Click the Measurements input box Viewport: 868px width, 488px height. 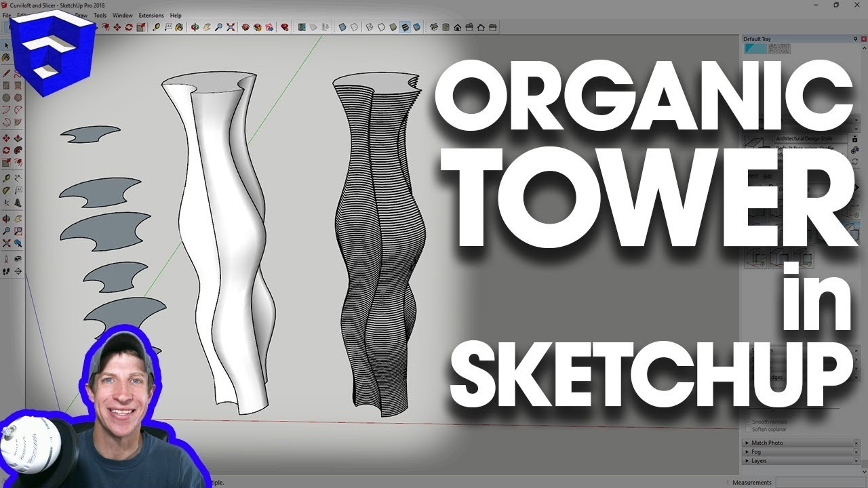[822, 483]
